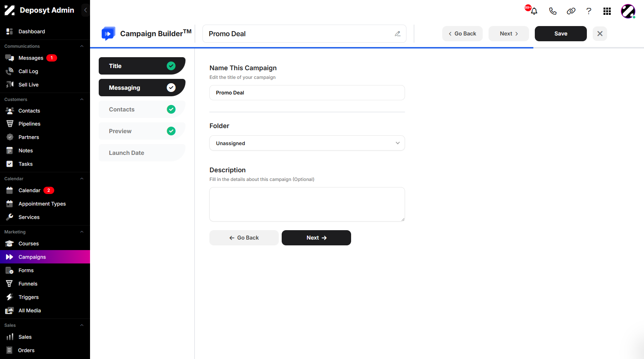This screenshot has width=644, height=359.
Task: Select the Contacts step tab
Action: pos(142,109)
